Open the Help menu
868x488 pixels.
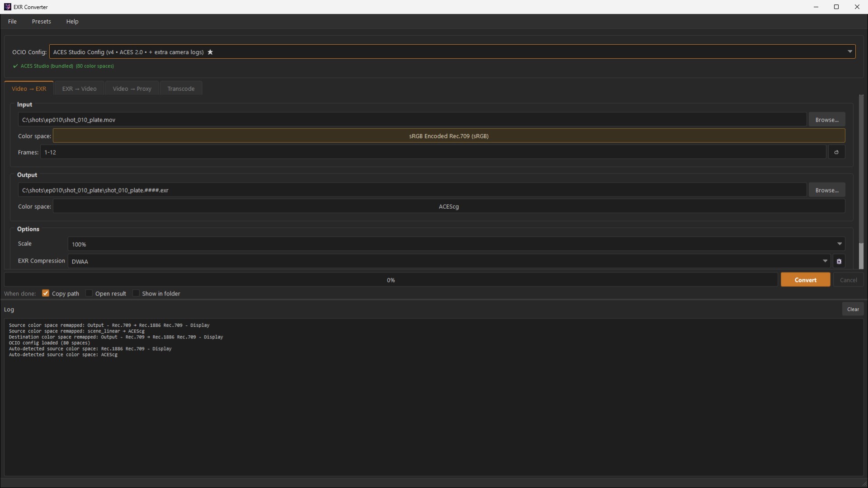[72, 21]
